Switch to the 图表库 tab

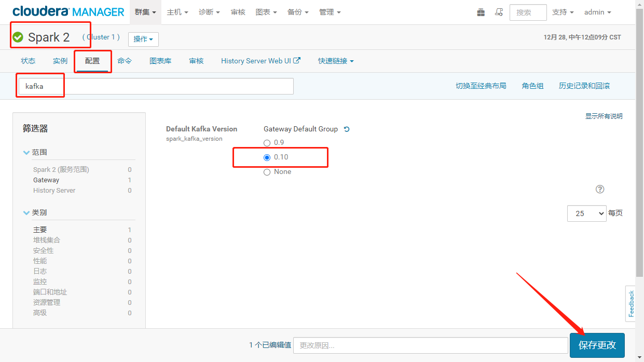160,61
